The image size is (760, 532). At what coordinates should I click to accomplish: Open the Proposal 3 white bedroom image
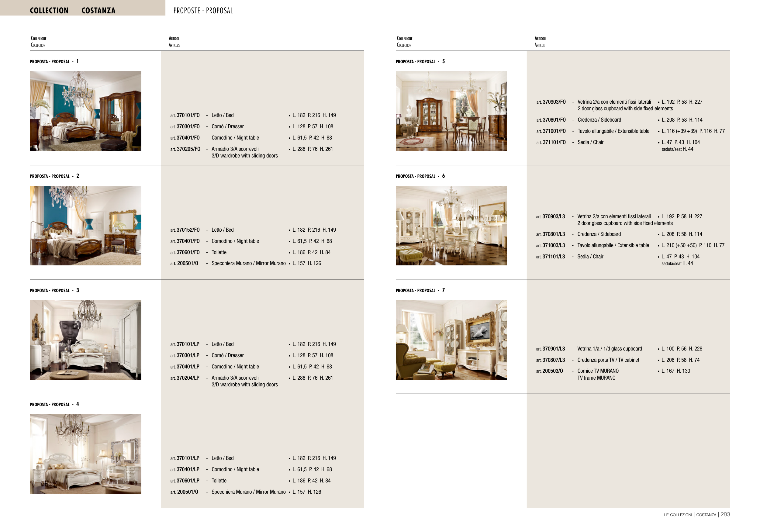pos(85,340)
